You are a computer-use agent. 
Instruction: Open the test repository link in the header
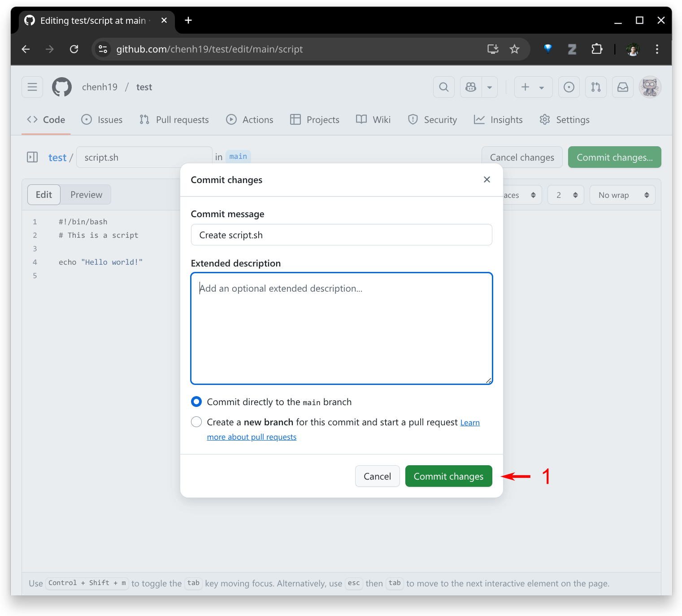[144, 87]
